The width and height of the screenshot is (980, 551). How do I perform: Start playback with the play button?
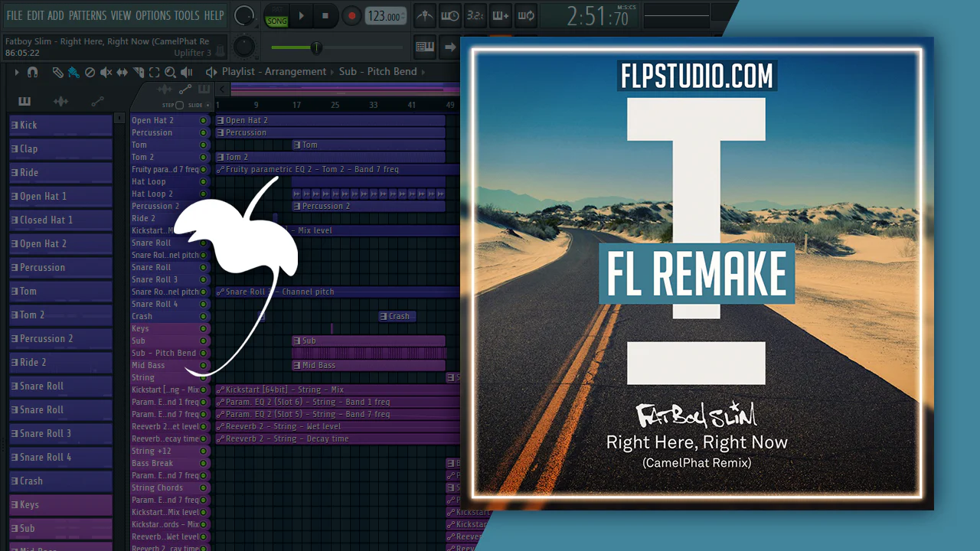click(x=301, y=15)
